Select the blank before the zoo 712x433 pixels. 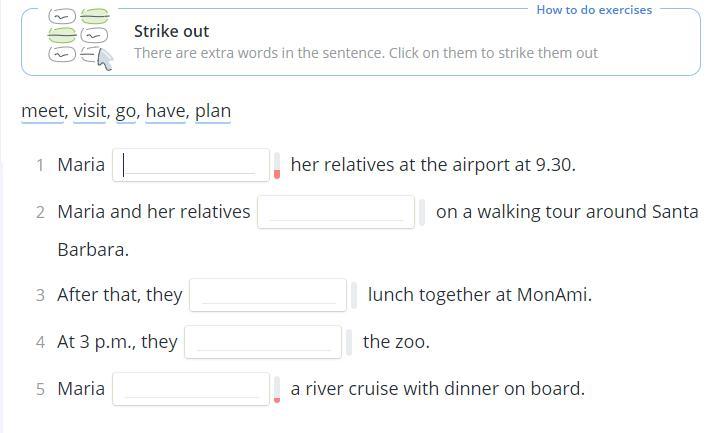263,342
